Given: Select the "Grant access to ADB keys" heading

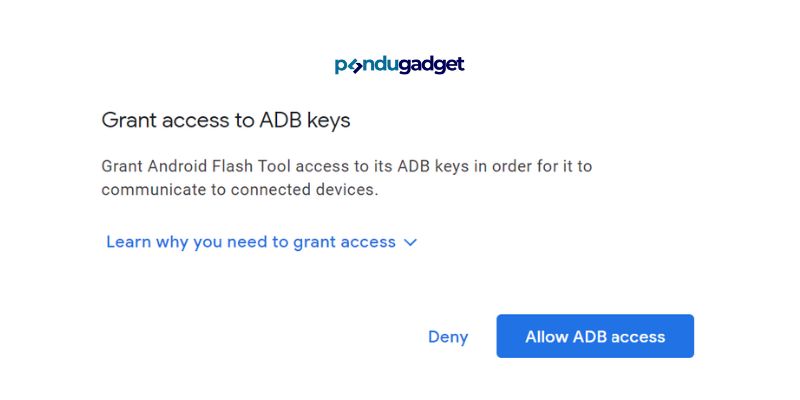Looking at the screenshot, I should point(226,121).
